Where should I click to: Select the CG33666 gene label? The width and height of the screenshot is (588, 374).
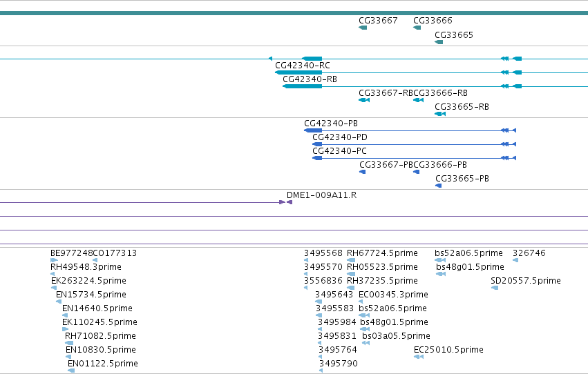click(433, 21)
